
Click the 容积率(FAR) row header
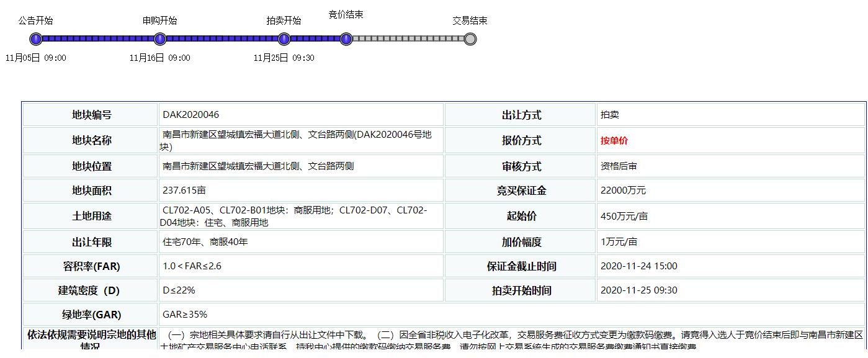91,266
